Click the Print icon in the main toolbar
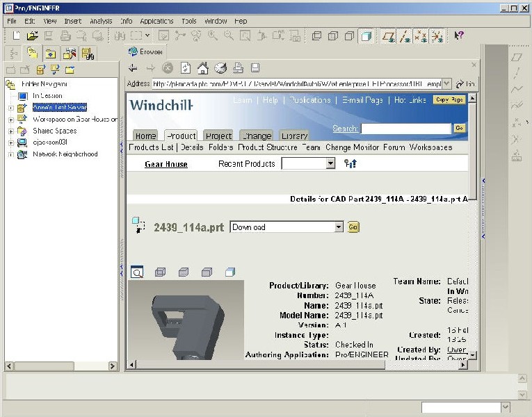 [65, 35]
